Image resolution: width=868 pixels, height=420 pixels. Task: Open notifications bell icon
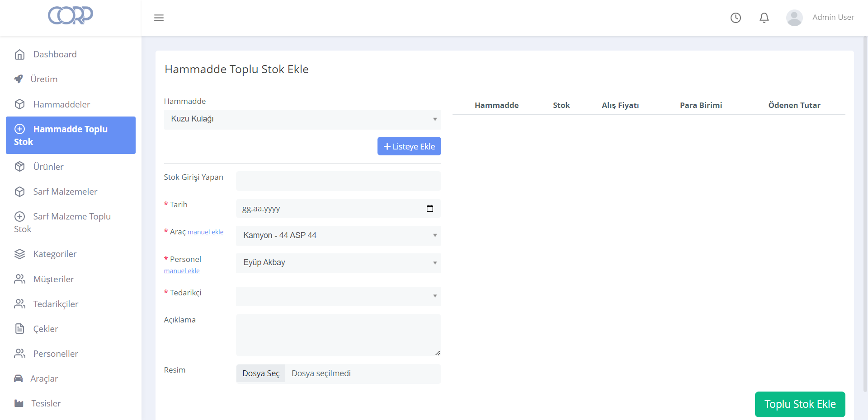pos(764,18)
